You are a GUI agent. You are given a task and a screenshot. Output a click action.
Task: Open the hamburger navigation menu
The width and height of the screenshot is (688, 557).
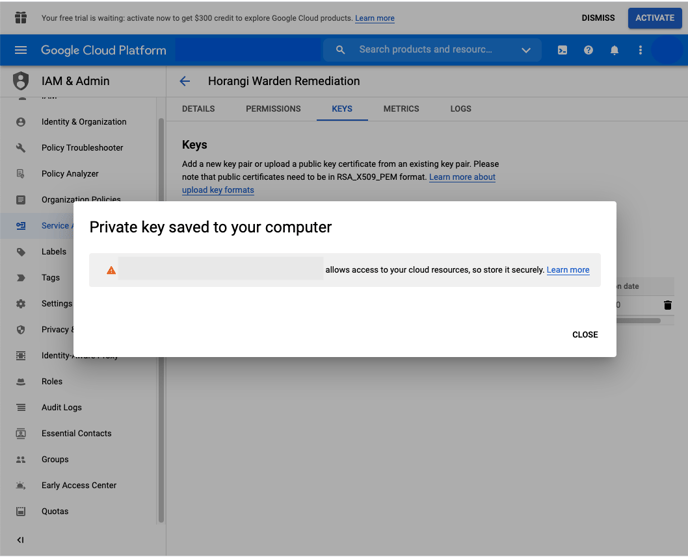coord(21,50)
